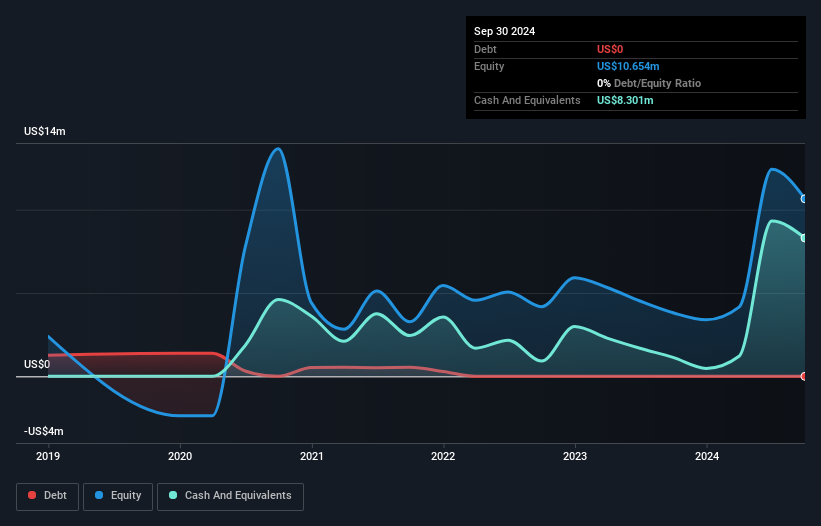The height and width of the screenshot is (526, 821).
Task: Click the Debt row label in tooltip
Action: coord(485,49)
